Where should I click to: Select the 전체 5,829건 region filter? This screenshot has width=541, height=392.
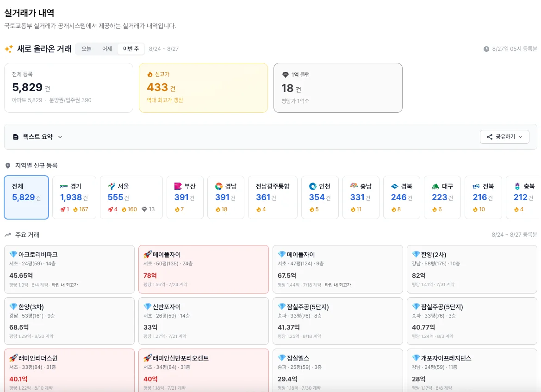click(26, 197)
